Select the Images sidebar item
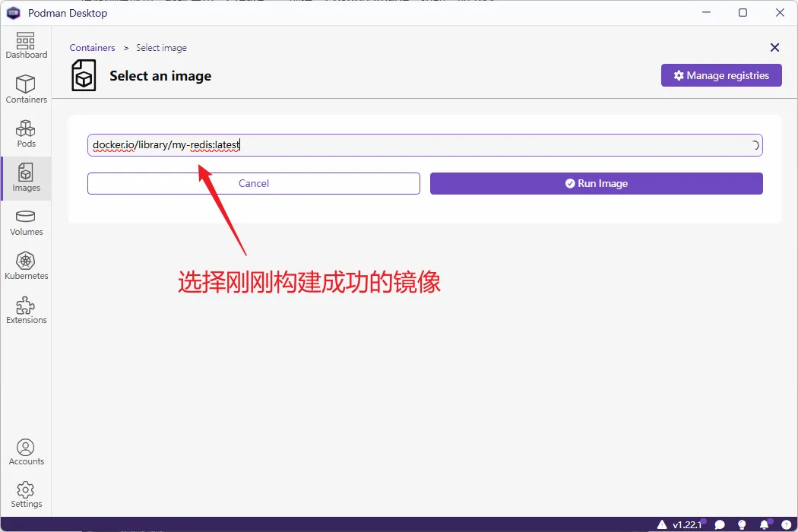Viewport: 798px width, 532px height. (26, 178)
